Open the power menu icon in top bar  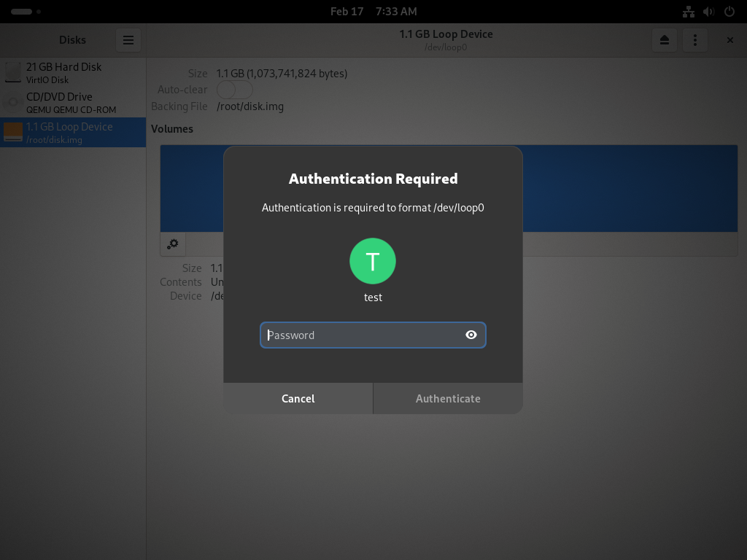(x=729, y=12)
